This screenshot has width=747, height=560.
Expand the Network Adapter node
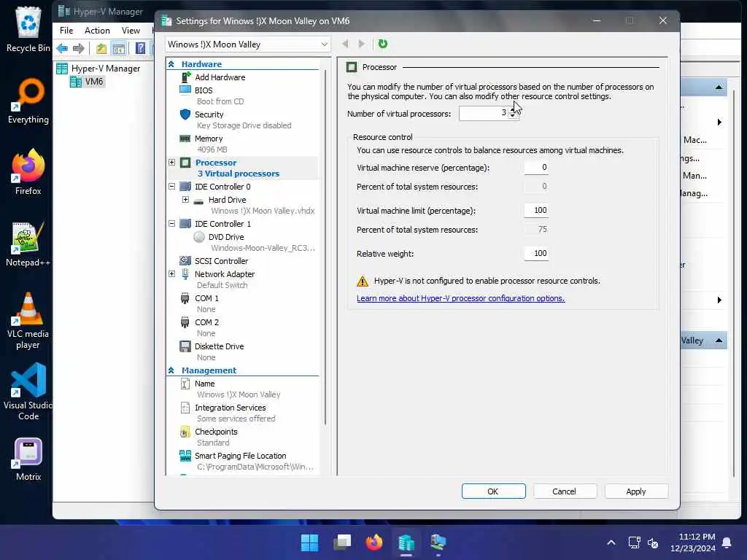[172, 274]
